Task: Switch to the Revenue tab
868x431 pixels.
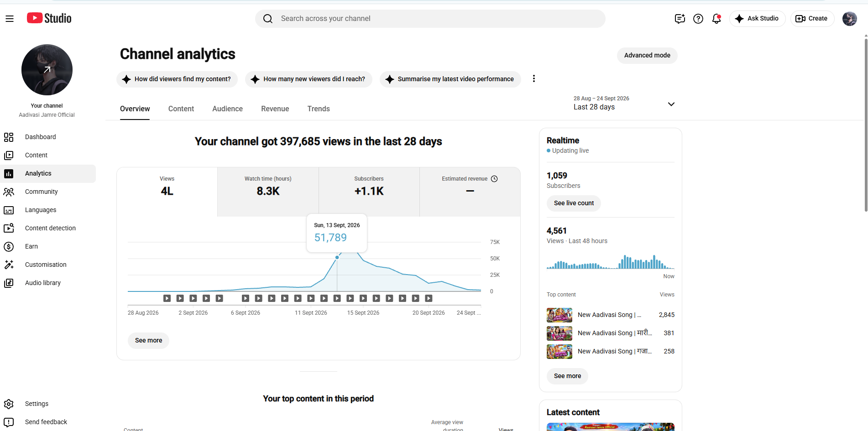Action: tap(275, 109)
